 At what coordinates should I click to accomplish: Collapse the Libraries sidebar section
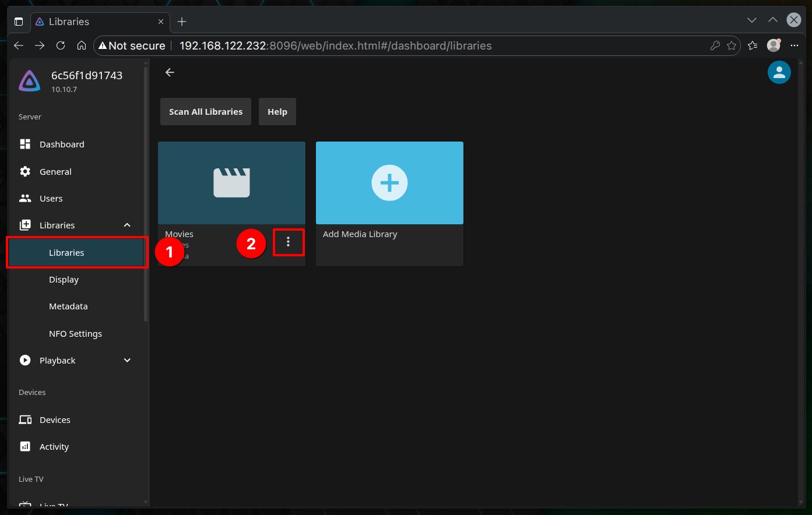pos(127,225)
